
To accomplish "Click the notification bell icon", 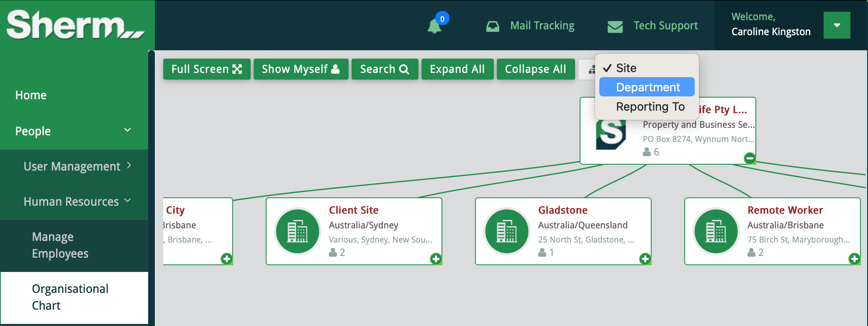I will (x=434, y=26).
